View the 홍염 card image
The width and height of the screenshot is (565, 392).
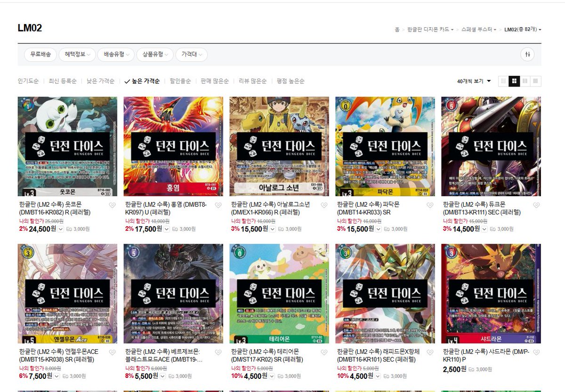(x=173, y=147)
